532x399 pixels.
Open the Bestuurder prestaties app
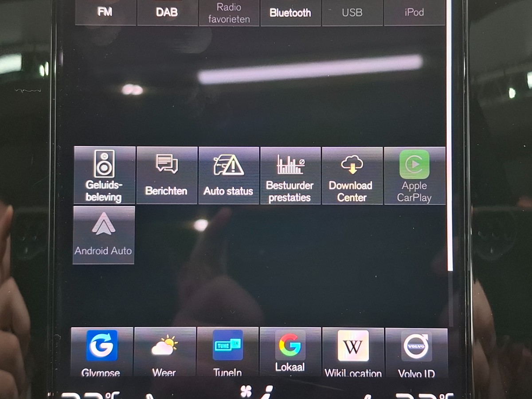click(x=290, y=175)
